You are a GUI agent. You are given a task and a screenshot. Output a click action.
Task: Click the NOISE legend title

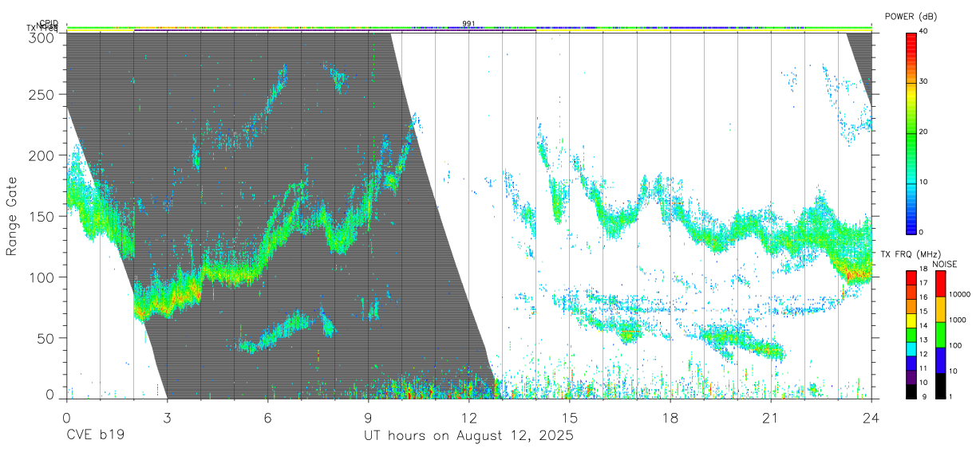[946, 264]
